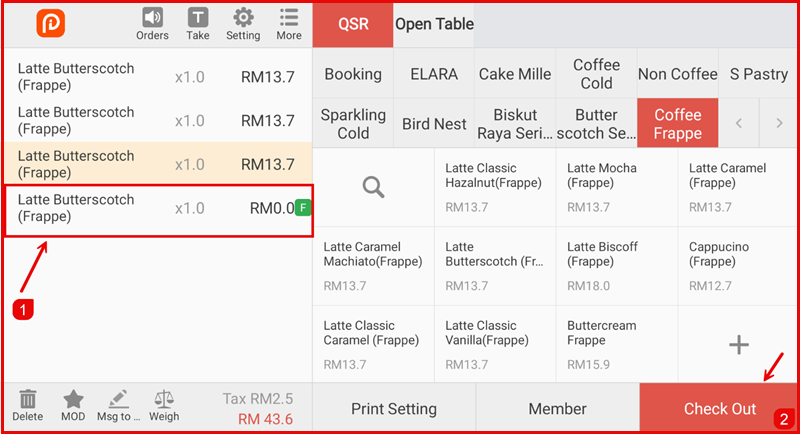The width and height of the screenshot is (800, 434).
Task: Add new item with plus tile
Action: [x=738, y=345]
